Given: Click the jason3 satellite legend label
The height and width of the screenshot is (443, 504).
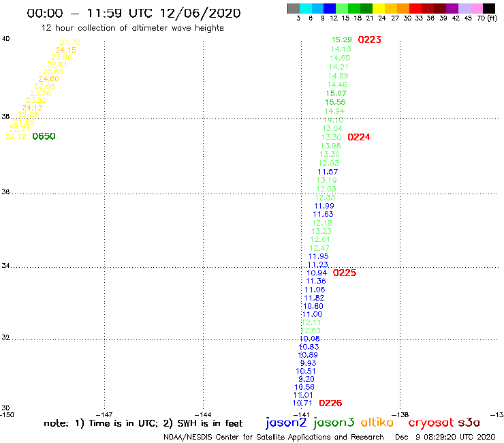Looking at the screenshot, I should click(334, 423).
